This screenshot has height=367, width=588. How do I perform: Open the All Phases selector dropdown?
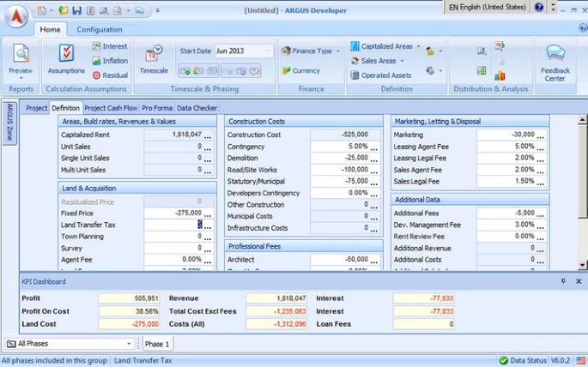132,344
